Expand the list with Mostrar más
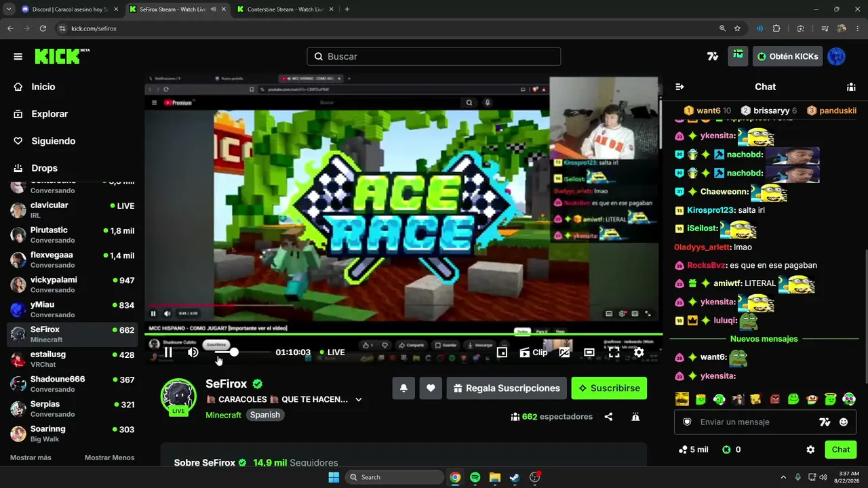 point(31,457)
